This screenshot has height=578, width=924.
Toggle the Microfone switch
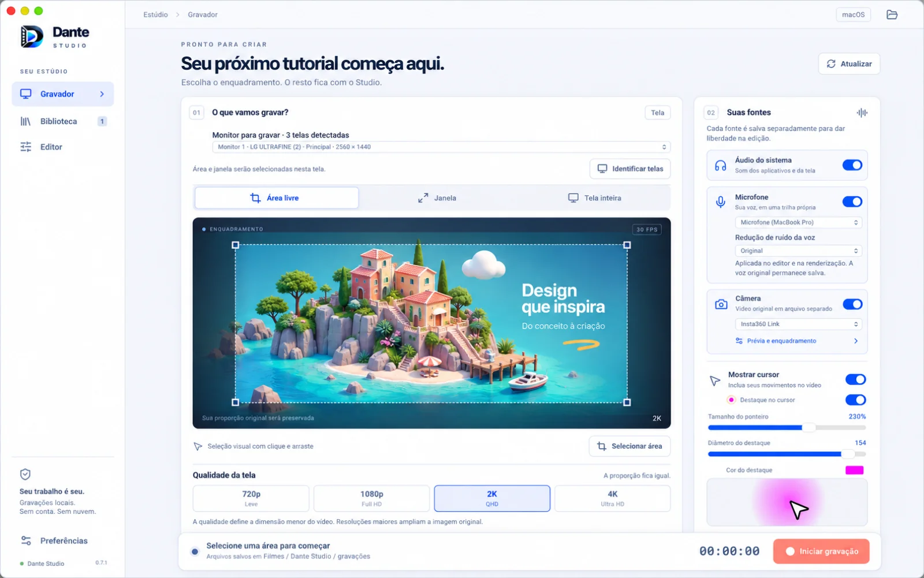click(852, 202)
